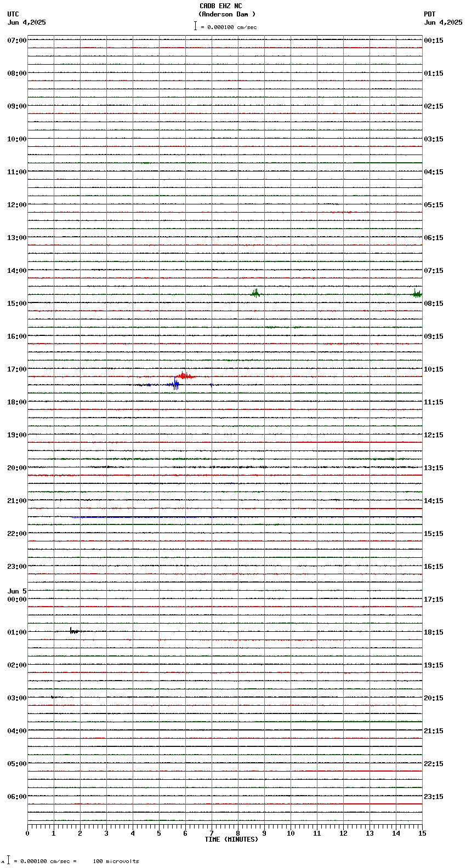Viewport: 466px width, 868px height.
Task: Click the scale bar symbol at top
Action: pos(195,26)
